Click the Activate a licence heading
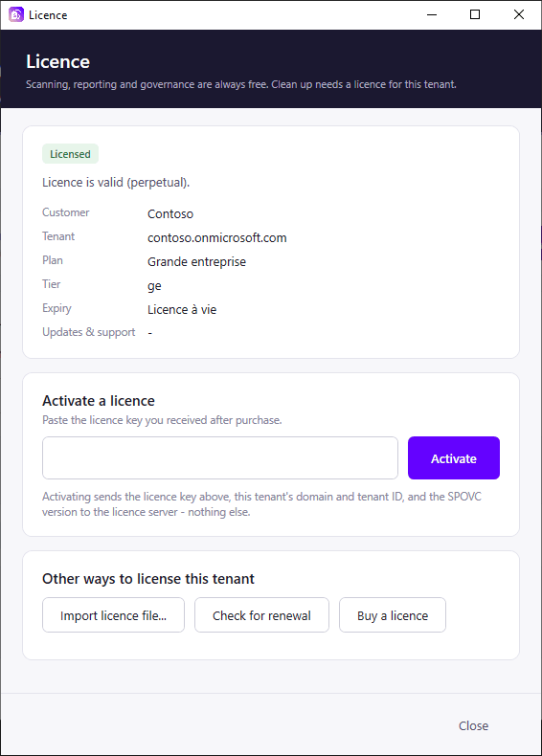Viewport: 542px width, 756px height. click(x=99, y=401)
